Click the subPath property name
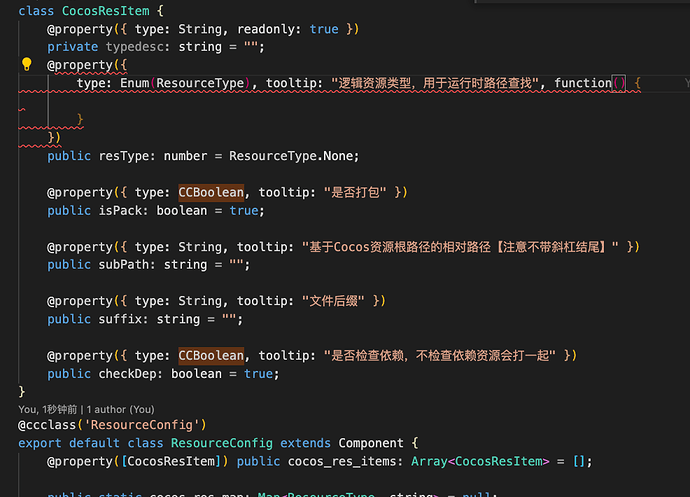The image size is (690, 497). pos(126,265)
